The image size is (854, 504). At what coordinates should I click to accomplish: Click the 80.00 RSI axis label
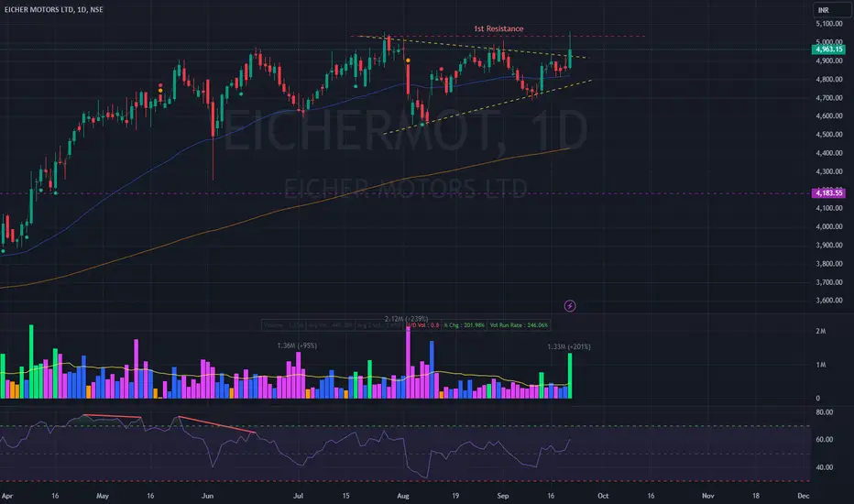(824, 412)
